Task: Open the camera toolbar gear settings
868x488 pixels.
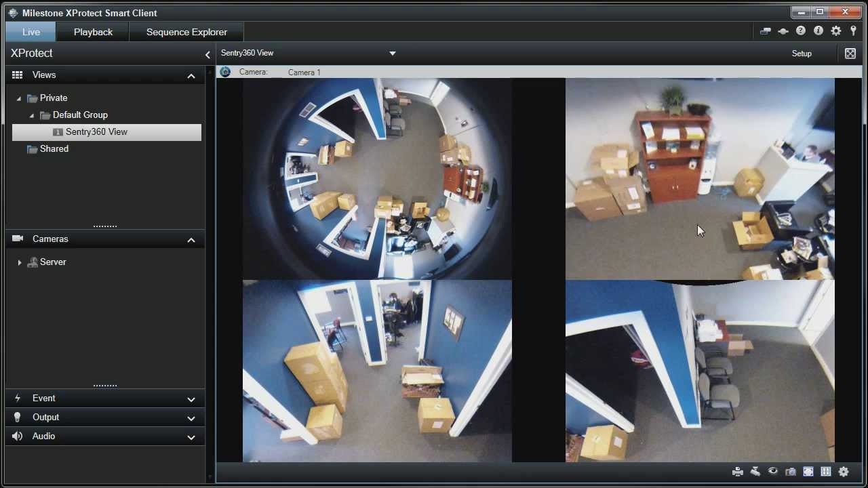Action: [844, 472]
